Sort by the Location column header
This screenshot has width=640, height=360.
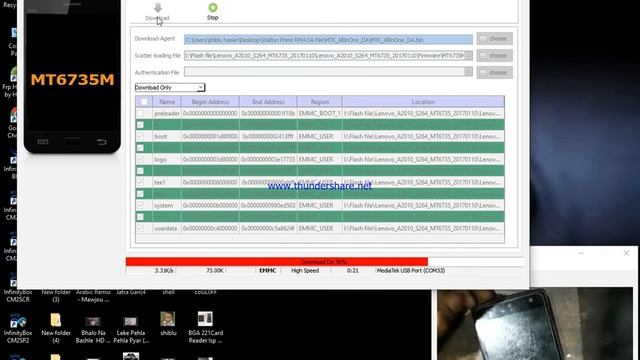[423, 102]
